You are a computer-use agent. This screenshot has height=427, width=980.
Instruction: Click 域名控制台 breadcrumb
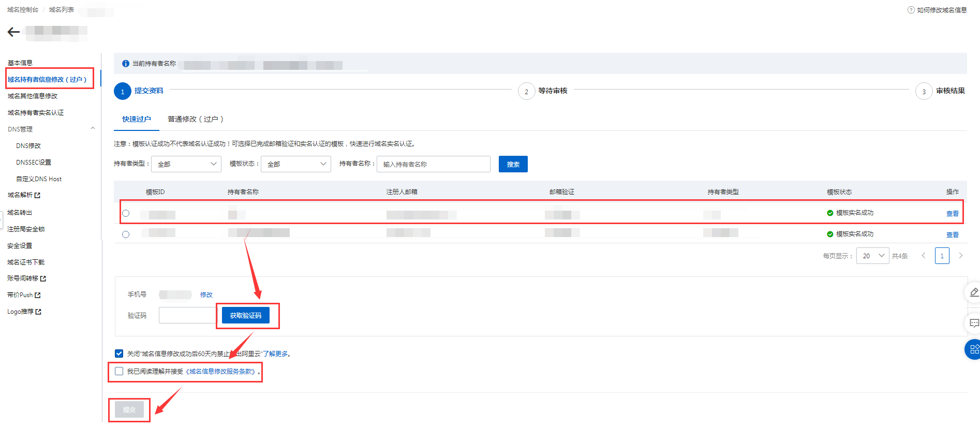coord(23,10)
